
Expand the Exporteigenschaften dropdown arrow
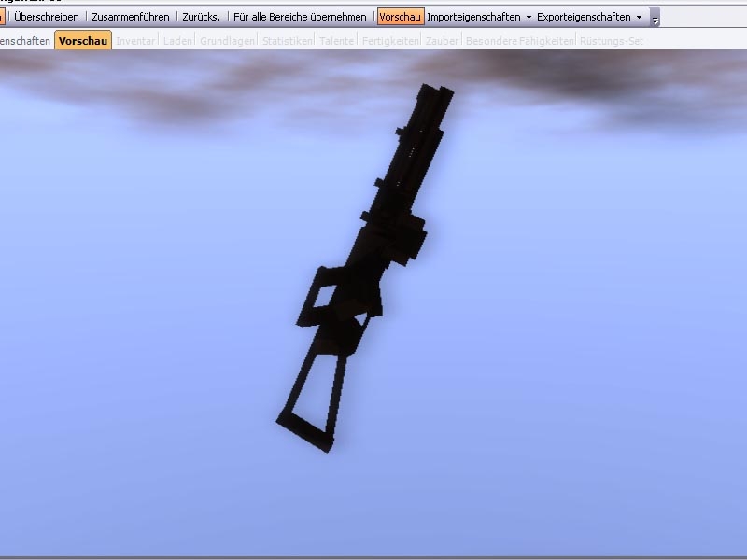[639, 18]
